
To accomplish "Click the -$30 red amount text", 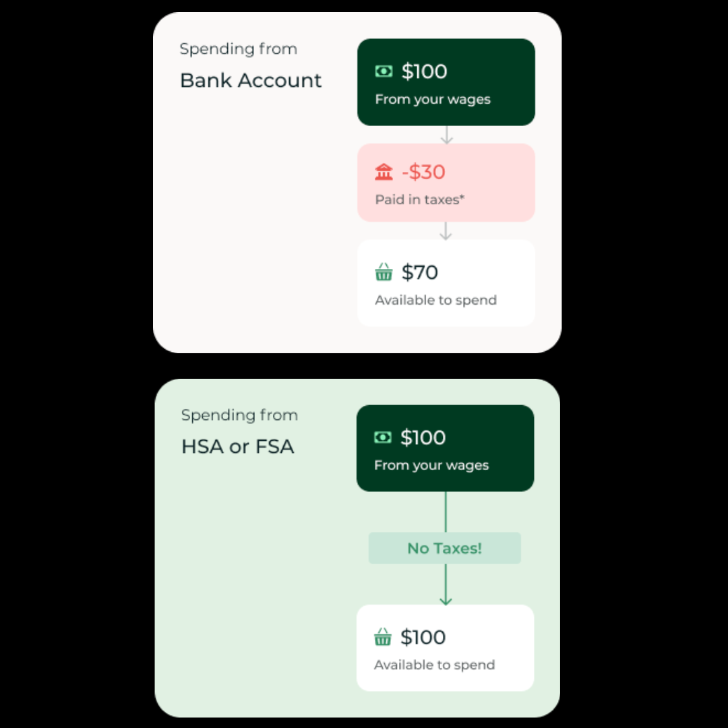I will tap(423, 172).
